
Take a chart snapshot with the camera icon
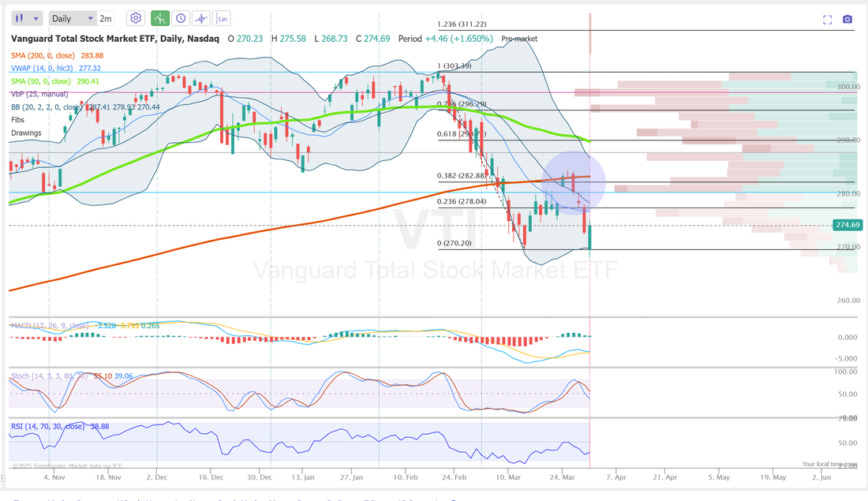coord(847,20)
